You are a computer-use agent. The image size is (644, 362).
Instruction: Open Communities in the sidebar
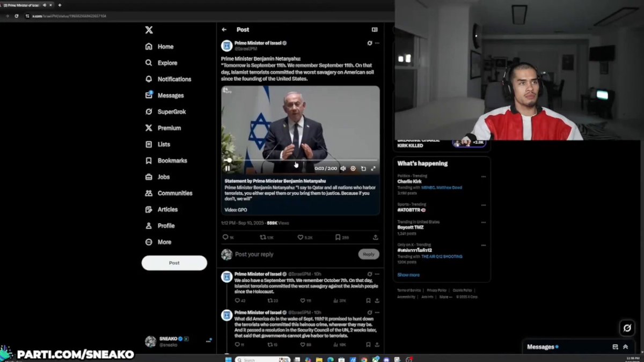[169, 193]
